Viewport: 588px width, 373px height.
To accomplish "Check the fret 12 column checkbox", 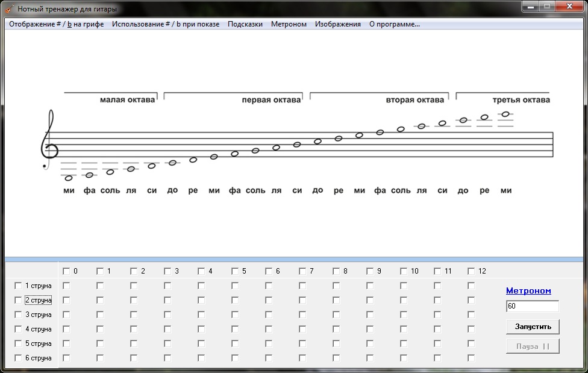I will point(471,271).
